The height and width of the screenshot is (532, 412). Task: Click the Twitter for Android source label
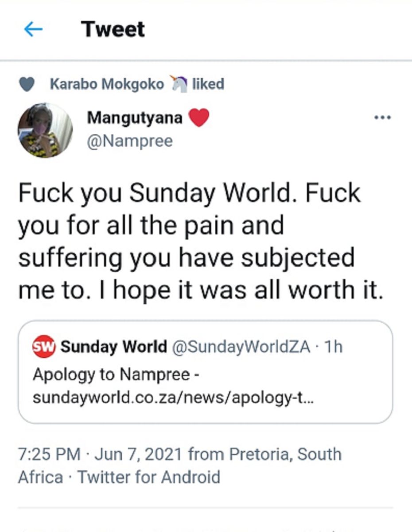tap(149, 477)
